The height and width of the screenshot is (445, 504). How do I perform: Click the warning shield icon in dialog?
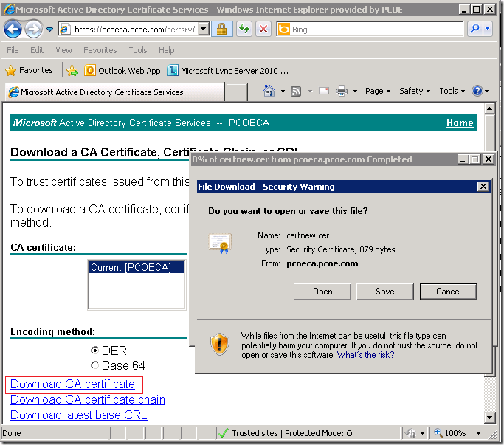coord(220,345)
